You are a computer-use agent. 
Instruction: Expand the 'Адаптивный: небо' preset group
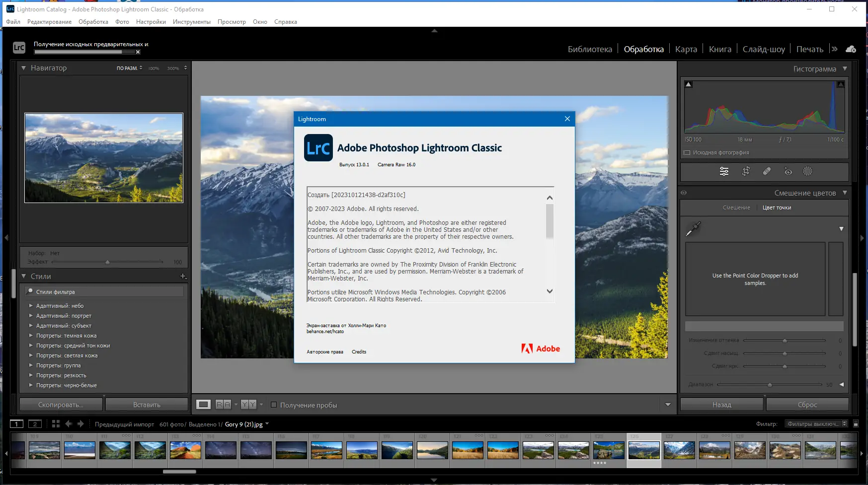point(31,306)
